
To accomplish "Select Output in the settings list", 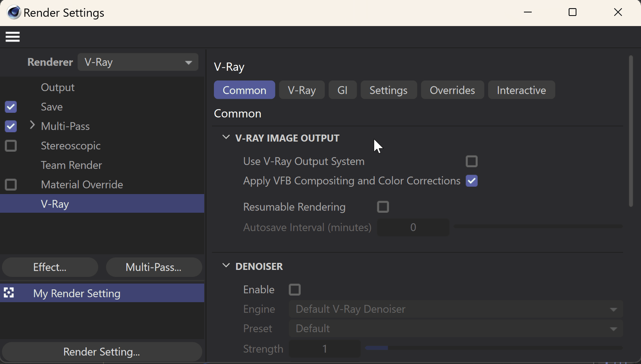I will tap(58, 87).
